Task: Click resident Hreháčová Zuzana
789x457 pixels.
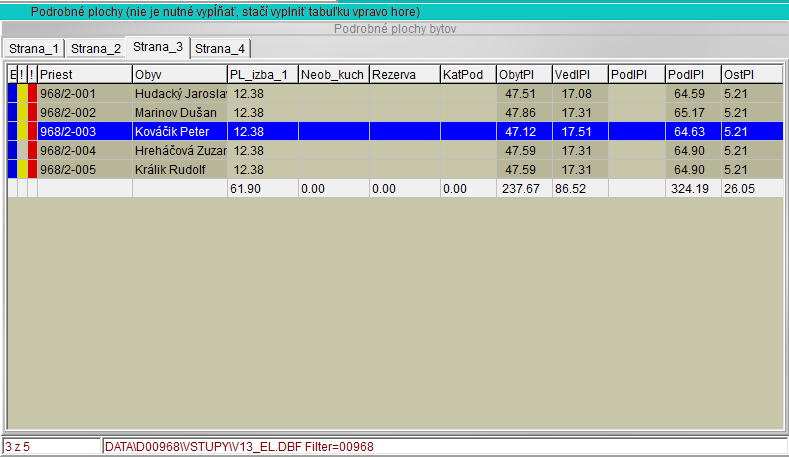Action: point(180,151)
